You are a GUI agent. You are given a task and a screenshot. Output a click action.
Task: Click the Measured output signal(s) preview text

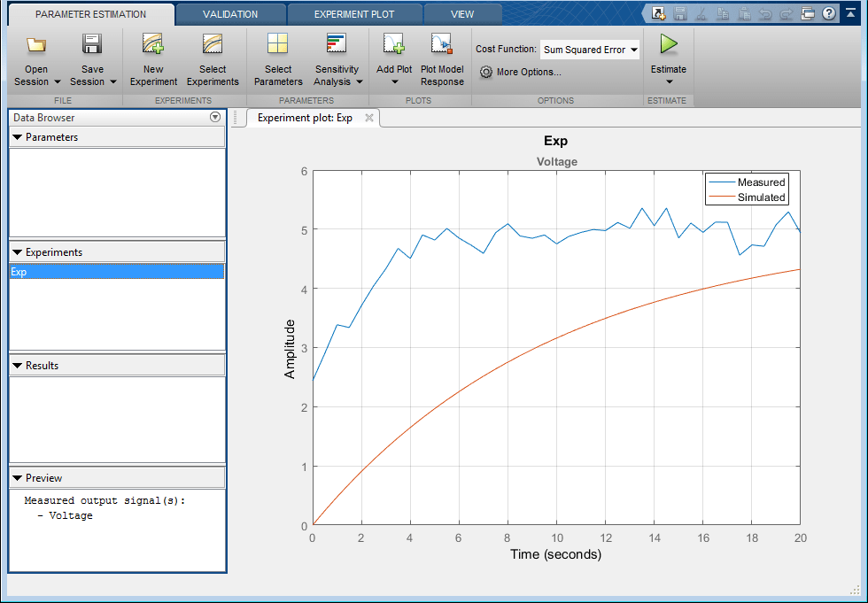105,500
